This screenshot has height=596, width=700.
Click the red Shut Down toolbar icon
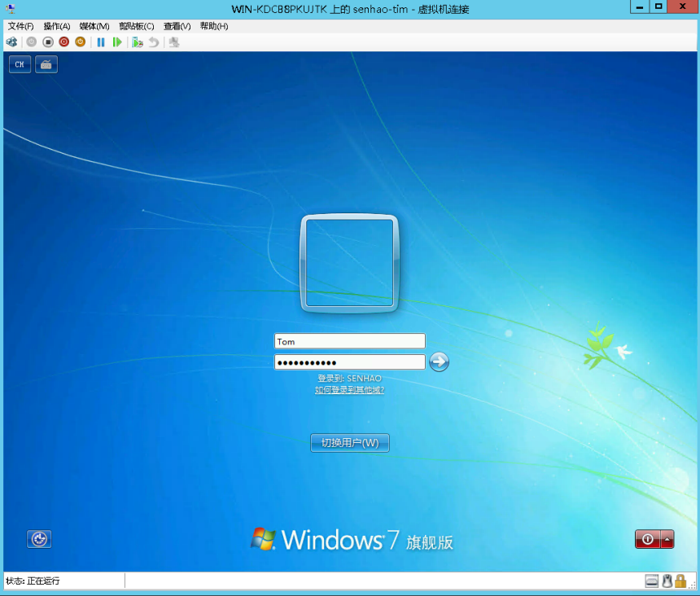click(63, 42)
